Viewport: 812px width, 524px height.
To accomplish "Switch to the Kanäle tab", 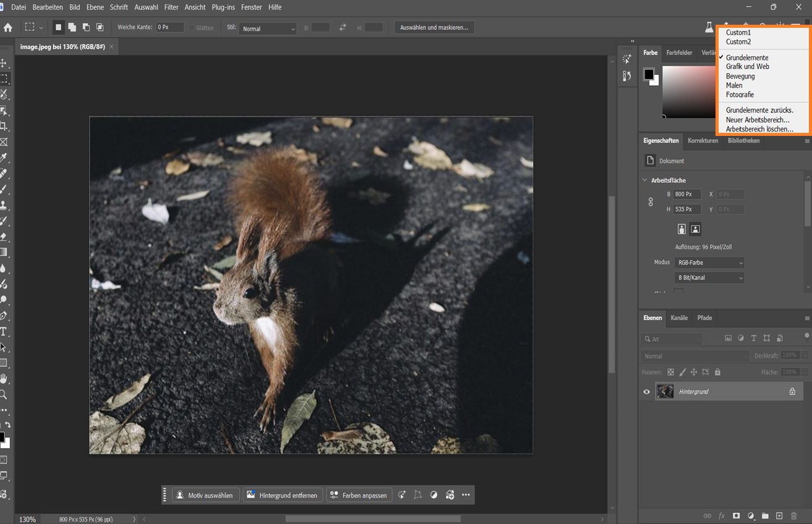I will pyautogui.click(x=678, y=318).
